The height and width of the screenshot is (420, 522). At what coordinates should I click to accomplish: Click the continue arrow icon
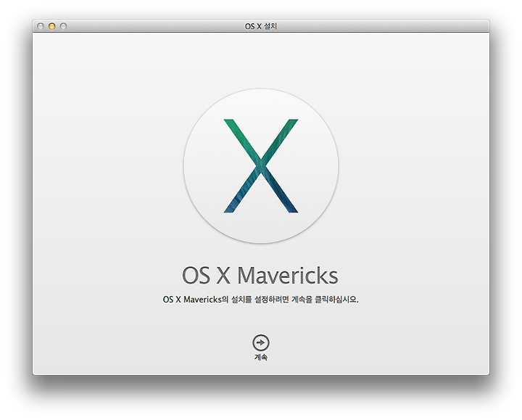tap(261, 342)
